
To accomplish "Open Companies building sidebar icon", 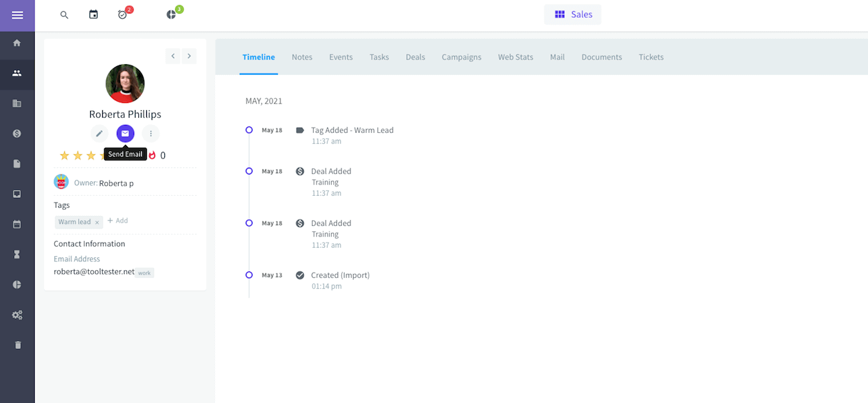I will click(17, 104).
